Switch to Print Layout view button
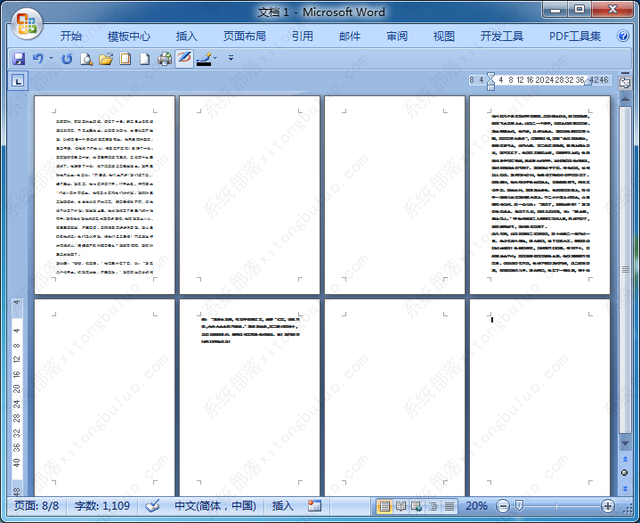The width and height of the screenshot is (640, 523). [385, 506]
